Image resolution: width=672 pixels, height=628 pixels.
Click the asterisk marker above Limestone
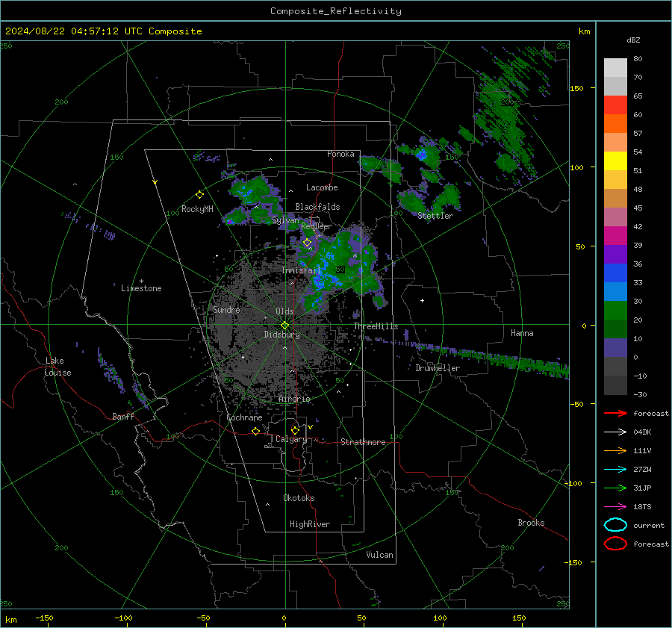pos(141,282)
